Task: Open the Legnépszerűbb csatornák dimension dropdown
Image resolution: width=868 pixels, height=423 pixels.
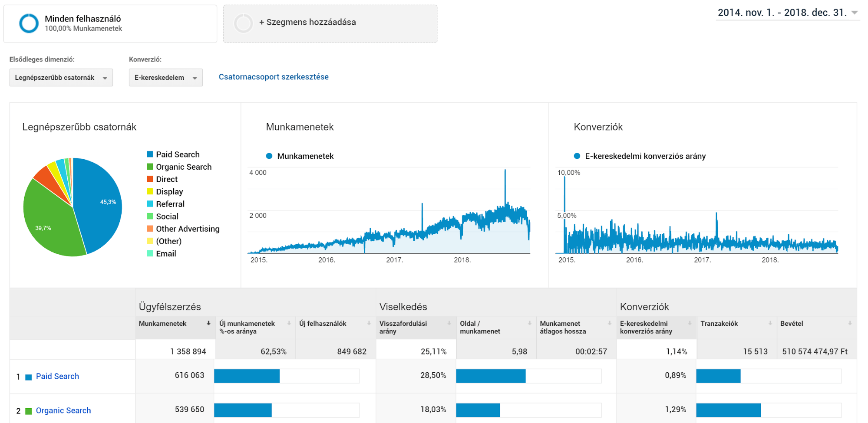Action: 61,78
